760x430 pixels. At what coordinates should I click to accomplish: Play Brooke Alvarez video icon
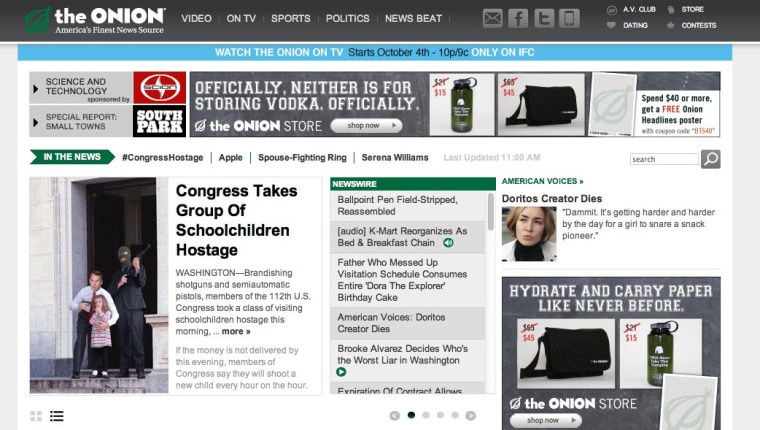[x=341, y=372]
